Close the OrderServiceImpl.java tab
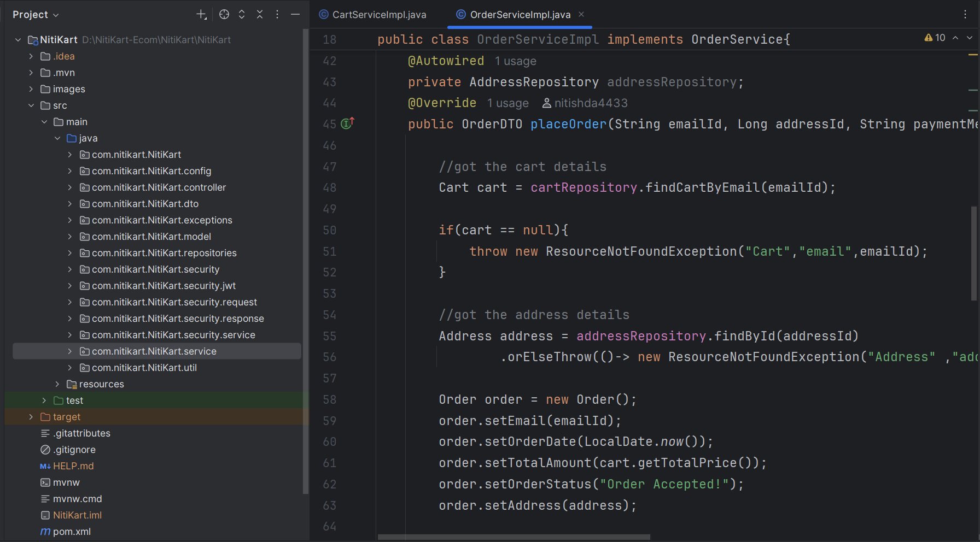The height and width of the screenshot is (542, 980). click(581, 15)
